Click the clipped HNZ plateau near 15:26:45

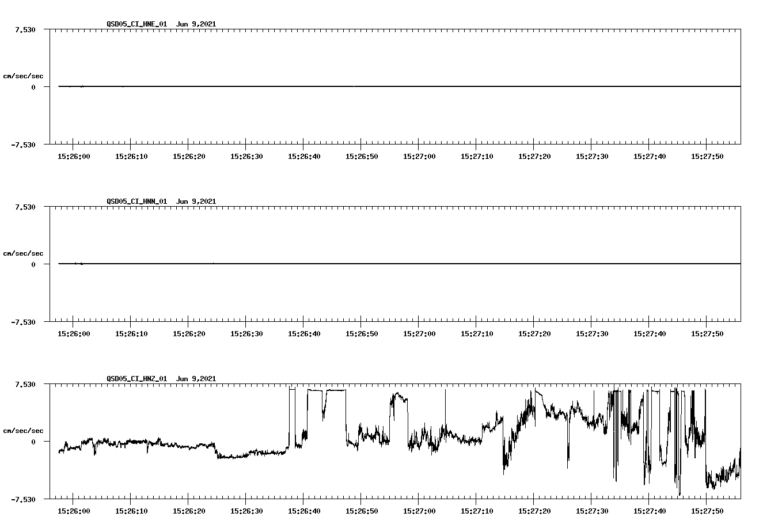coord(336,390)
